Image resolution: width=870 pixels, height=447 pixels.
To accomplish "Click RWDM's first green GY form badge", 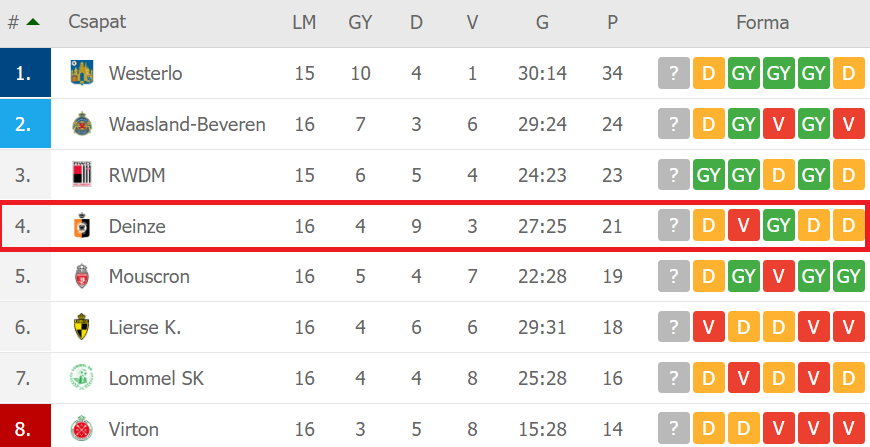I will 709,175.
